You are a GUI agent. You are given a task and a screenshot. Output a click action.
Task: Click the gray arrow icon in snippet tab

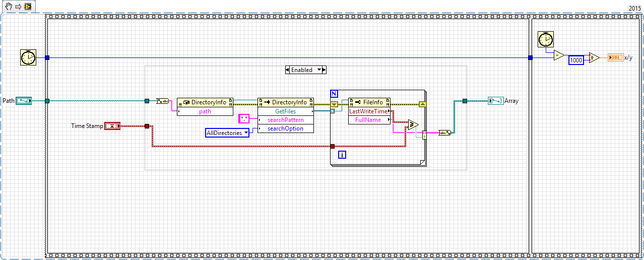(x=18, y=7)
